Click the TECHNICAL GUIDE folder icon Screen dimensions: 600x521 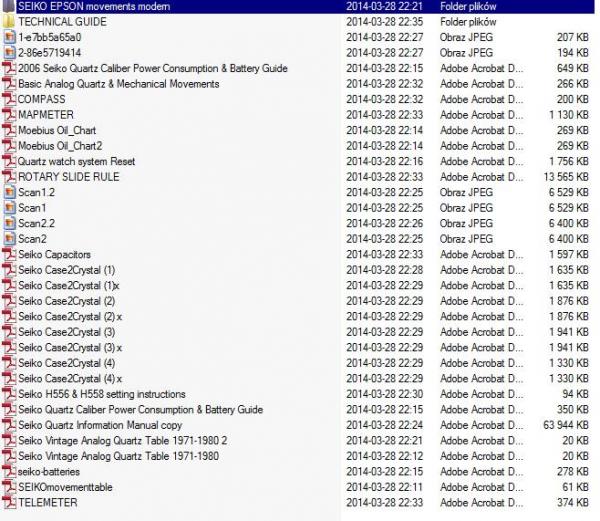tap(8, 22)
